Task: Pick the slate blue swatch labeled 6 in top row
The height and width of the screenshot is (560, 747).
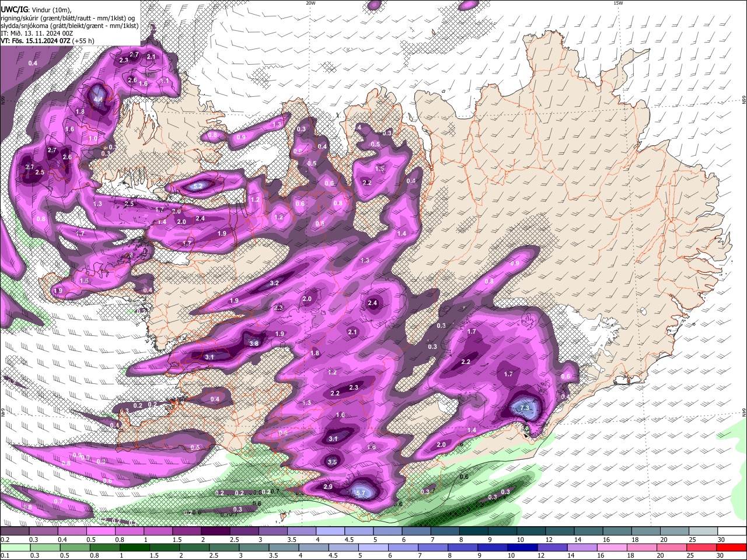Action: pyautogui.click(x=416, y=531)
